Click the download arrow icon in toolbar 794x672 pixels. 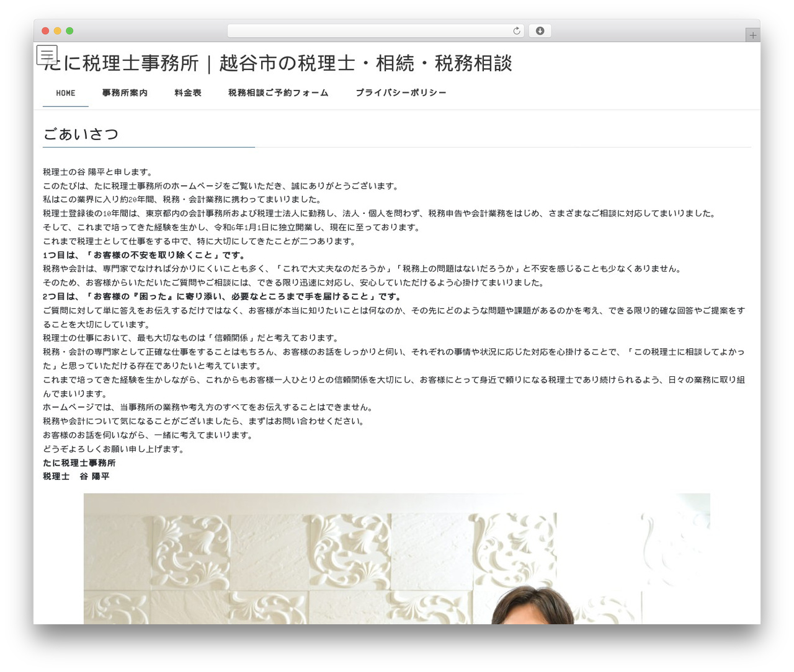tap(540, 31)
